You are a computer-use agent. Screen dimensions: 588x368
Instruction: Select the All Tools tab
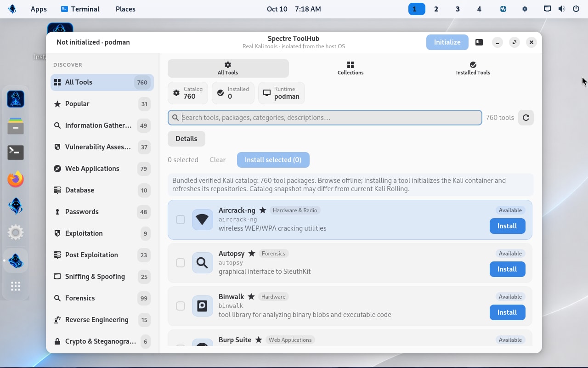point(228,68)
